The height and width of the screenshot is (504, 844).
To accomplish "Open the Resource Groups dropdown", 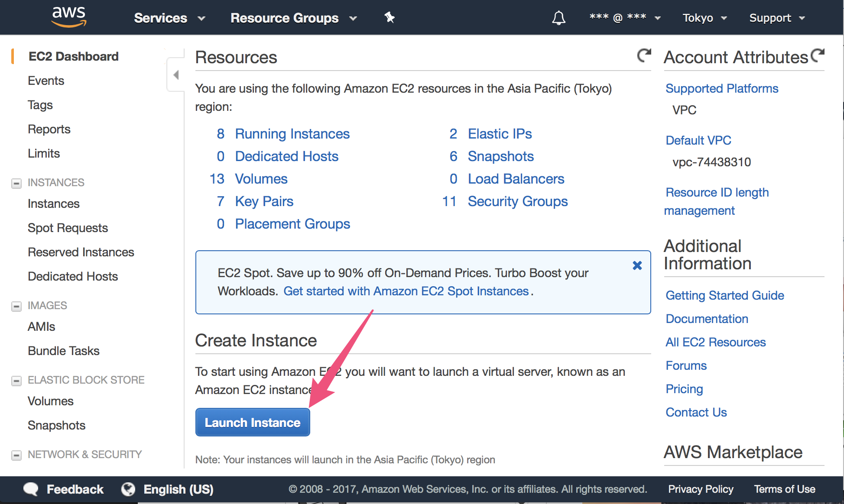I will (x=293, y=18).
